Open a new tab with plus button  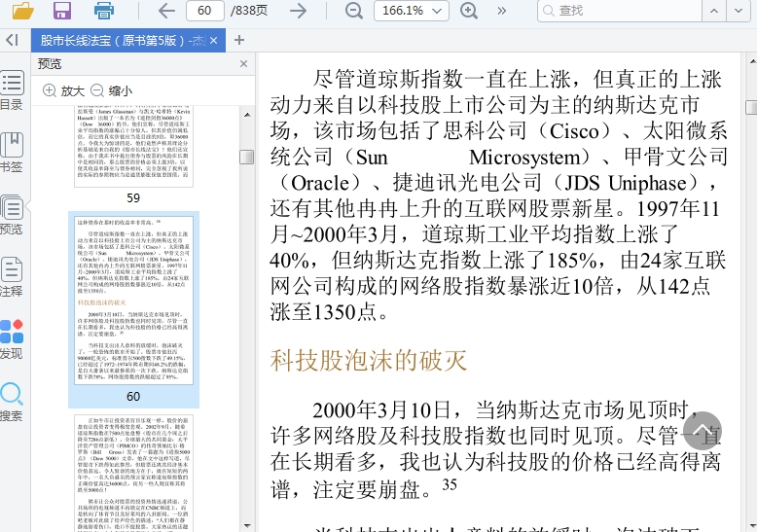tap(239, 40)
